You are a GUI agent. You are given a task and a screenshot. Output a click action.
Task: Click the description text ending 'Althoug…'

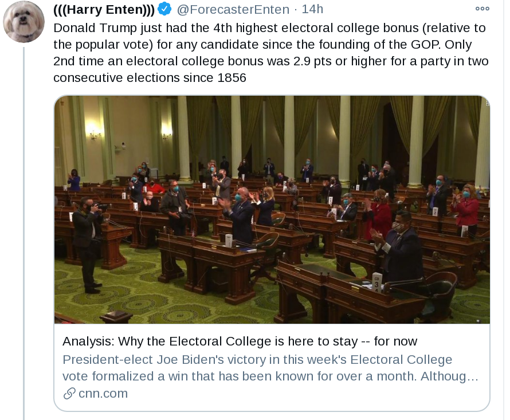[270, 376]
